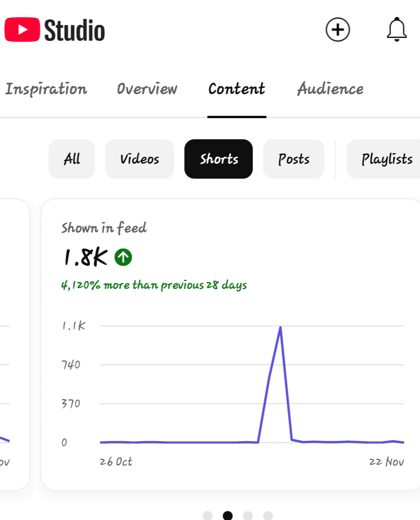
Task: Go to the Overview tab
Action: coord(147,89)
